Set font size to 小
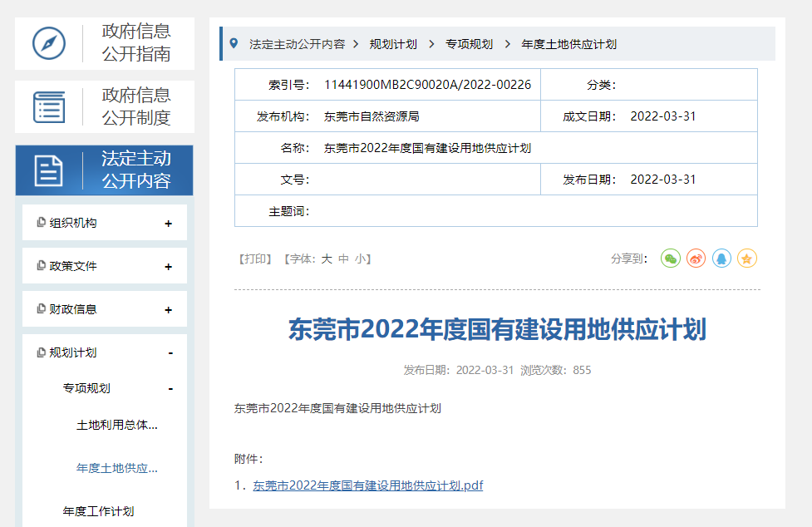This screenshot has width=812, height=527. 360,259
